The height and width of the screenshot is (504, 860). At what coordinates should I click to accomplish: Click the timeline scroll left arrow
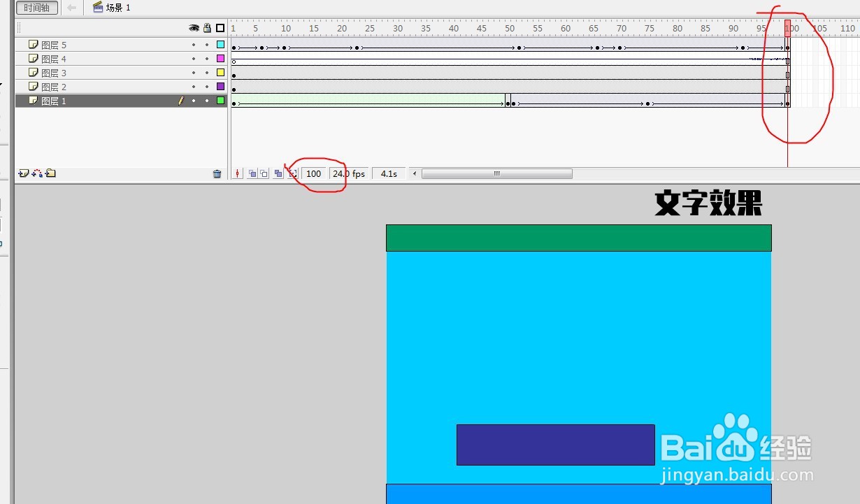point(415,174)
